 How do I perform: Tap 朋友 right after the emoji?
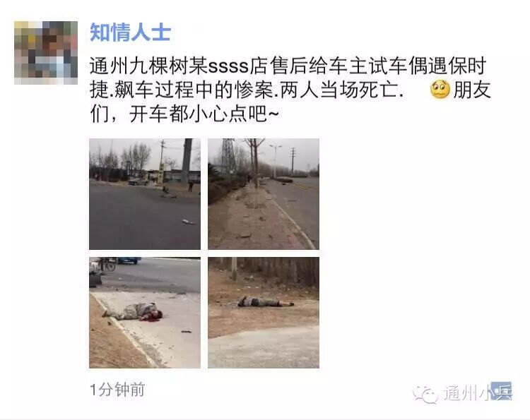(472, 90)
